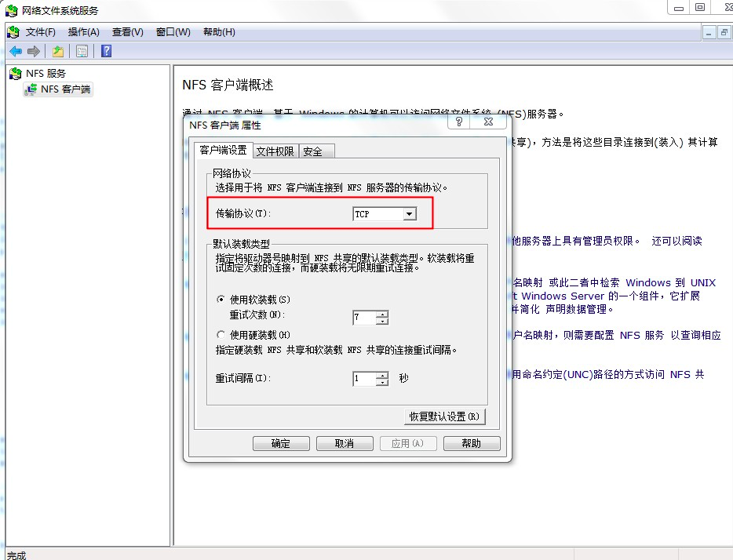Image resolution: width=733 pixels, height=560 pixels.
Task: Open the 操作(A) menu
Action: 84,31
